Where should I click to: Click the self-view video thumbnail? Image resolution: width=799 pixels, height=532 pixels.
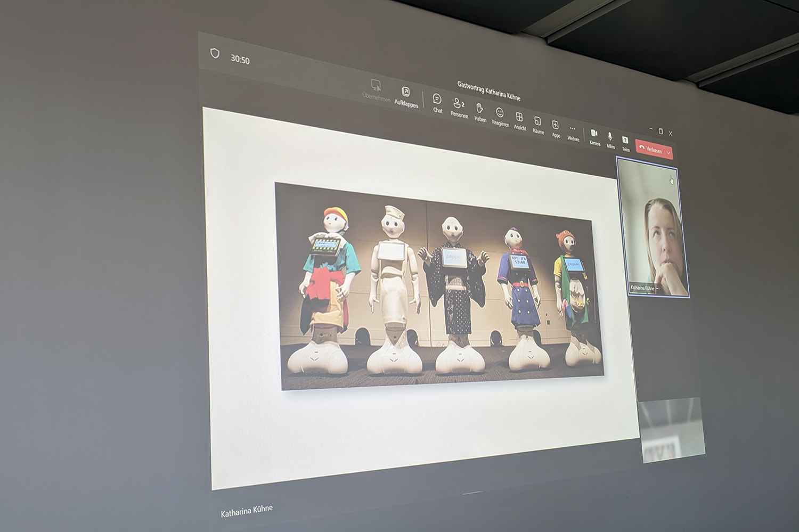coord(672,430)
